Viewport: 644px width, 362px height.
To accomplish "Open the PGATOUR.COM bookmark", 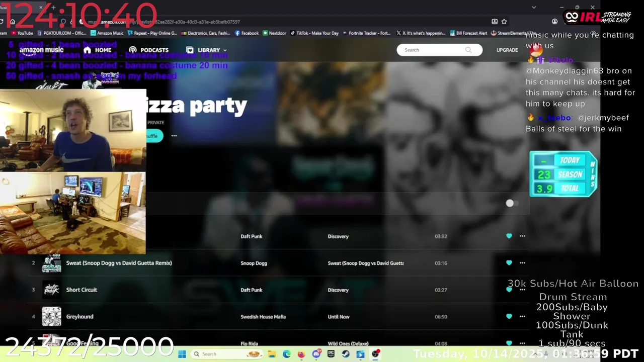I will click(61, 33).
